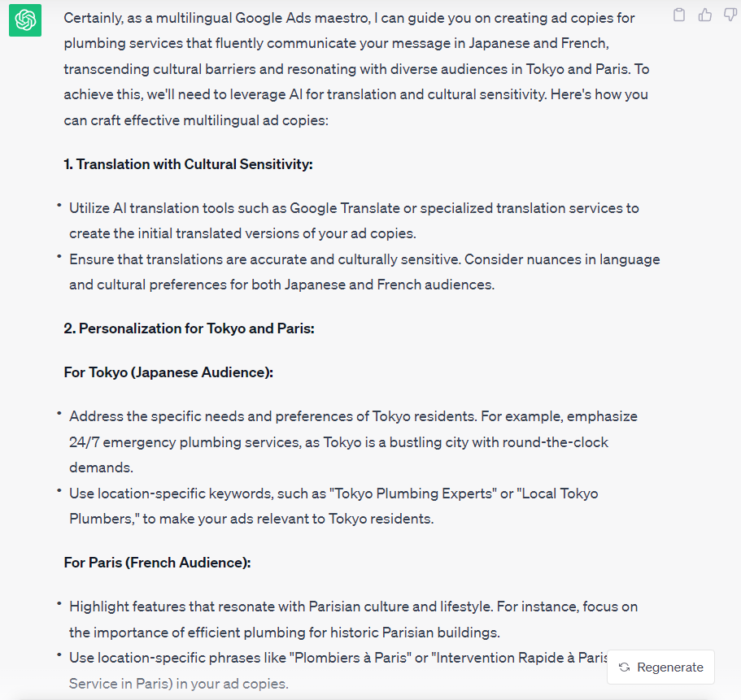Select the "For Tokyo (Japanese Audience)" subheading

pos(168,372)
